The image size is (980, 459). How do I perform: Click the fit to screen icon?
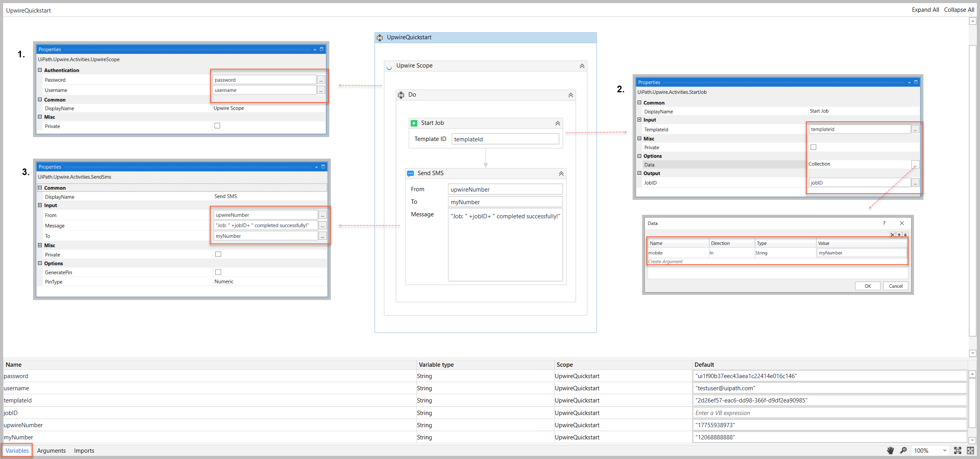(x=958, y=450)
